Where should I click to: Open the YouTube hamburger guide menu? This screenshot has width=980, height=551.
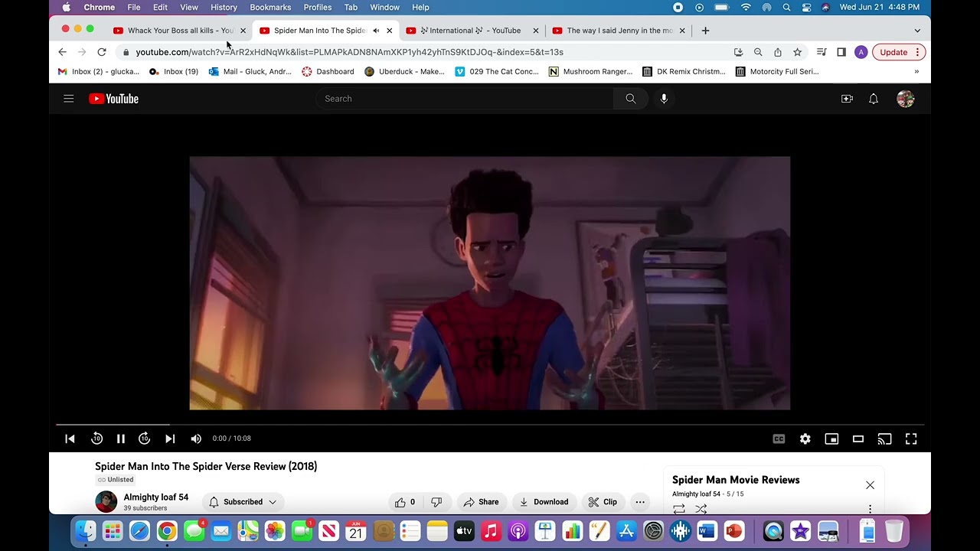(x=69, y=99)
